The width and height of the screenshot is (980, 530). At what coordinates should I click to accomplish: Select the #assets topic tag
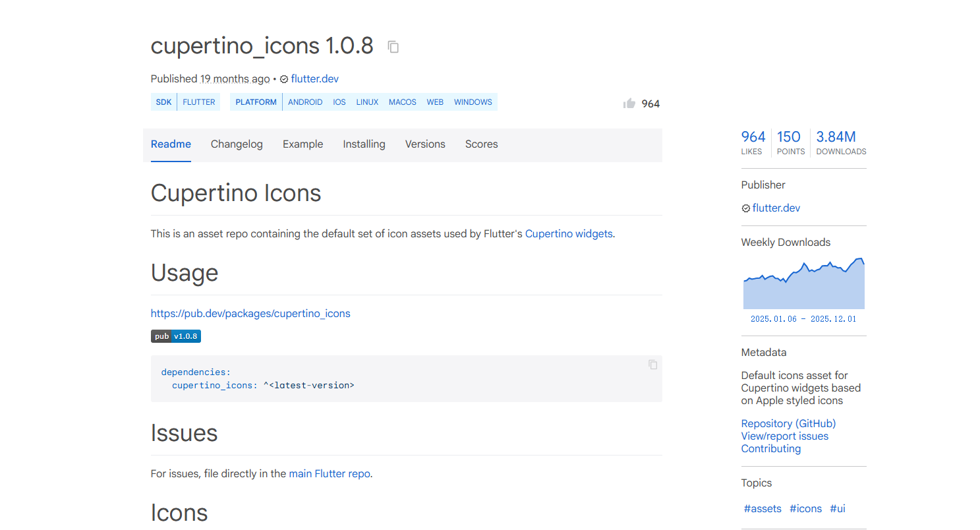click(763, 508)
